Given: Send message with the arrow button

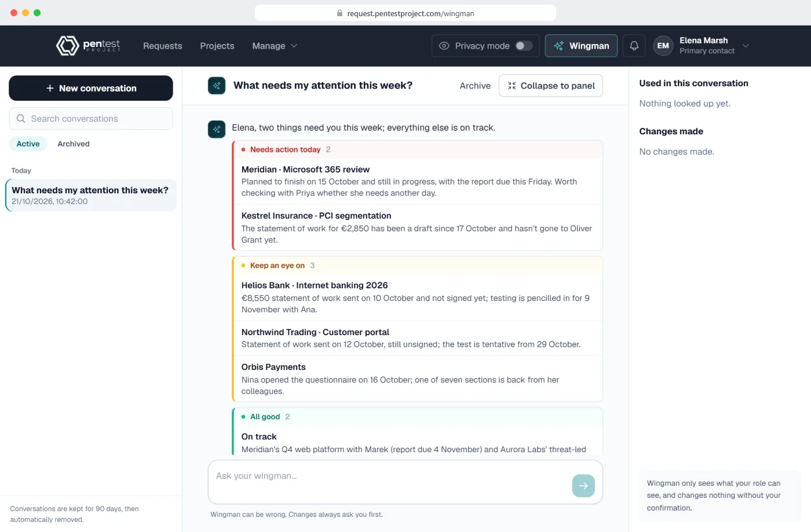Looking at the screenshot, I should (x=583, y=486).
